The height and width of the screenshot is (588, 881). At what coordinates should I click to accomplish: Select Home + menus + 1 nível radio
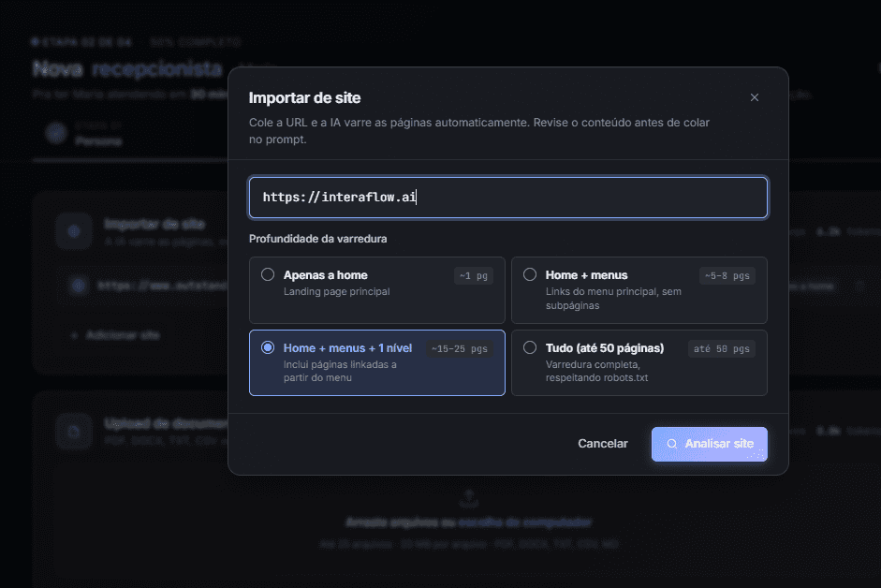(x=268, y=347)
